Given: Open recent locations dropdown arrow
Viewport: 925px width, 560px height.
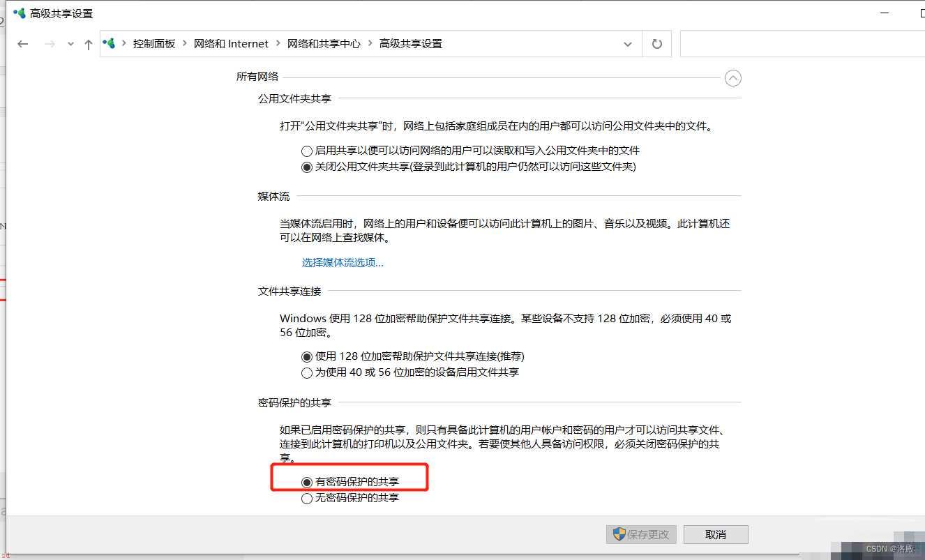Looking at the screenshot, I should coord(70,44).
